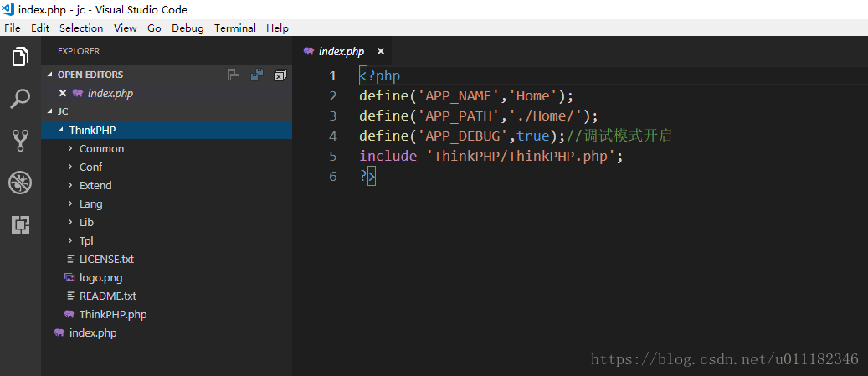This screenshot has height=376, width=868.
Task: Click the 'ThinkPHP/ThinkPHP.php' string on line 5
Action: click(x=521, y=157)
